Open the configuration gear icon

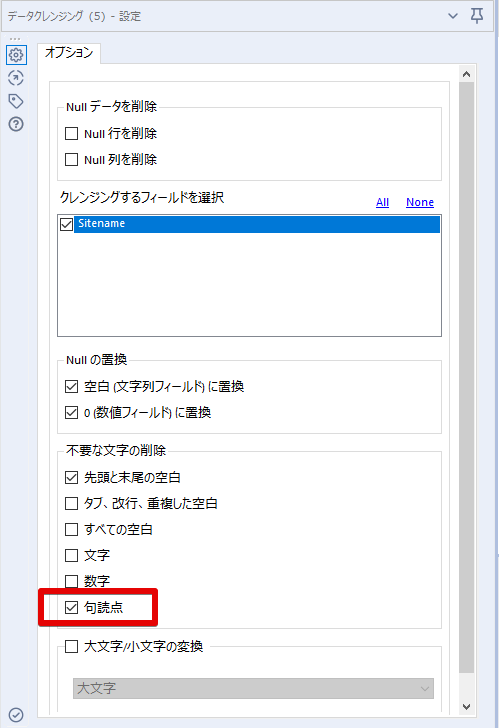[x=16, y=55]
